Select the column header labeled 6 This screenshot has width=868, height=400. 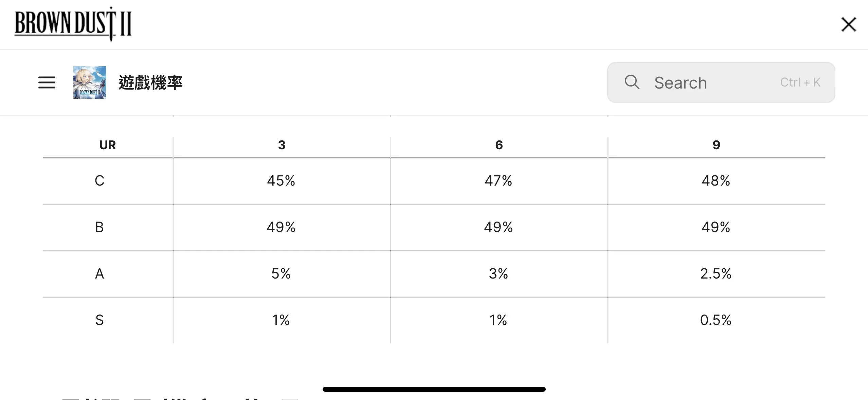pos(499,145)
